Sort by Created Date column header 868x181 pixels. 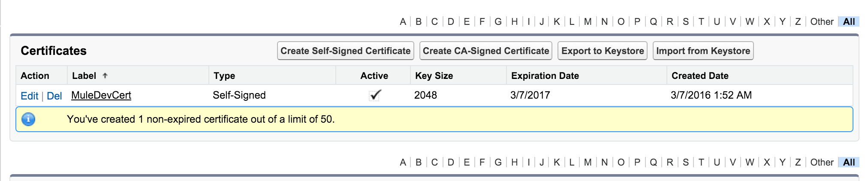point(699,76)
